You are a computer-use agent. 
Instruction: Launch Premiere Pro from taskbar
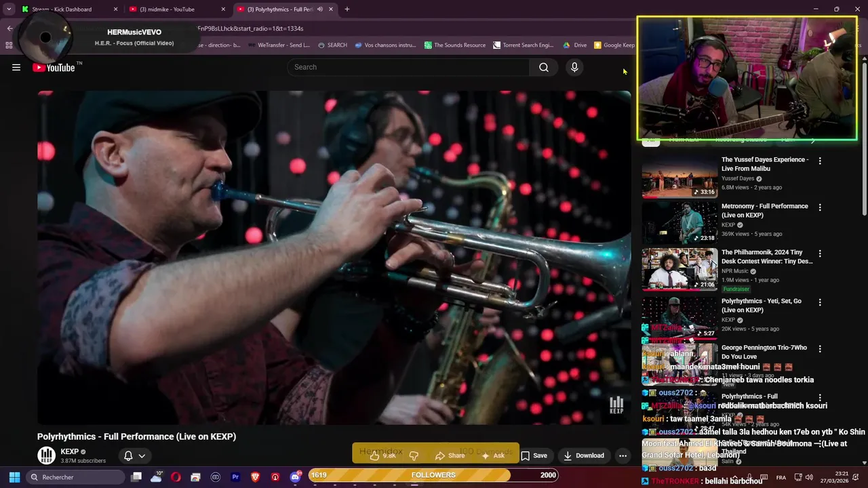tap(235, 477)
